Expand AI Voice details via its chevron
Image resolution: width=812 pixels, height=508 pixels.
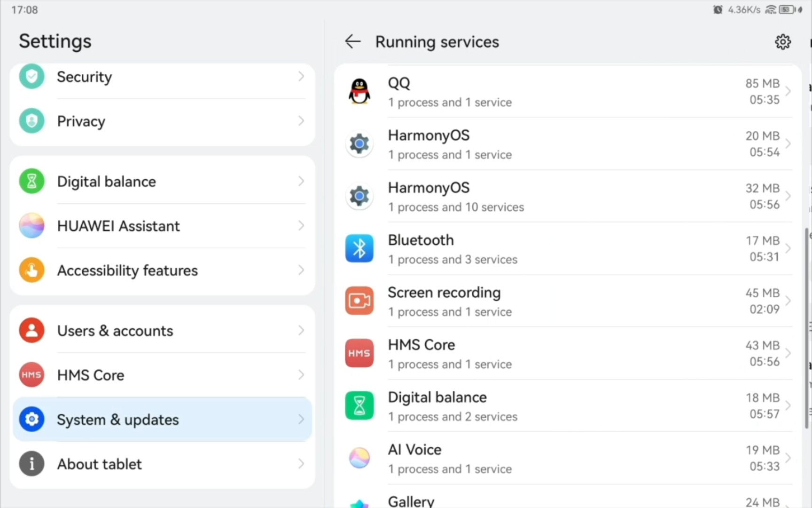pyautogui.click(x=788, y=458)
